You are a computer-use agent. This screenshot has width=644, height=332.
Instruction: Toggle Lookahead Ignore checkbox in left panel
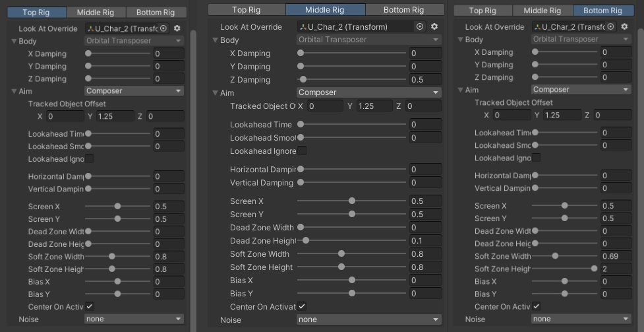coord(89,159)
